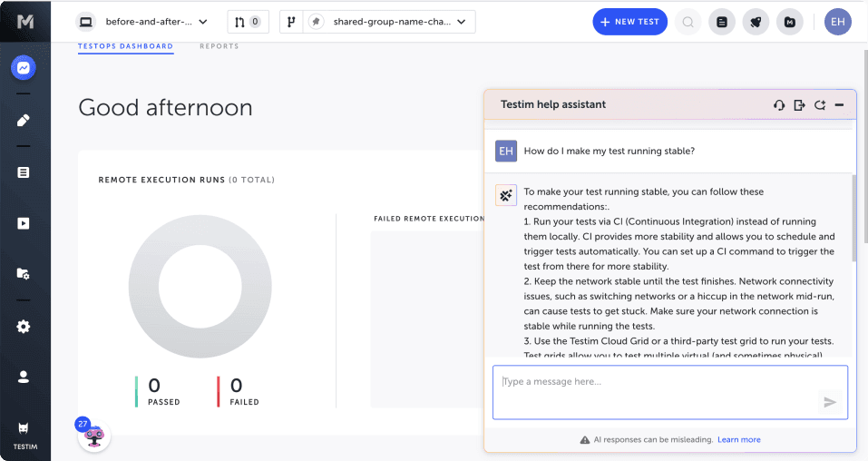Click the export chat icon in assistant
The height and width of the screenshot is (461, 868).
click(x=799, y=104)
